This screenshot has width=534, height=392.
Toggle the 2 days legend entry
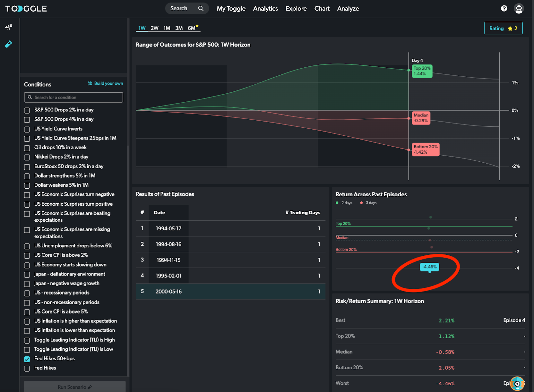point(344,203)
